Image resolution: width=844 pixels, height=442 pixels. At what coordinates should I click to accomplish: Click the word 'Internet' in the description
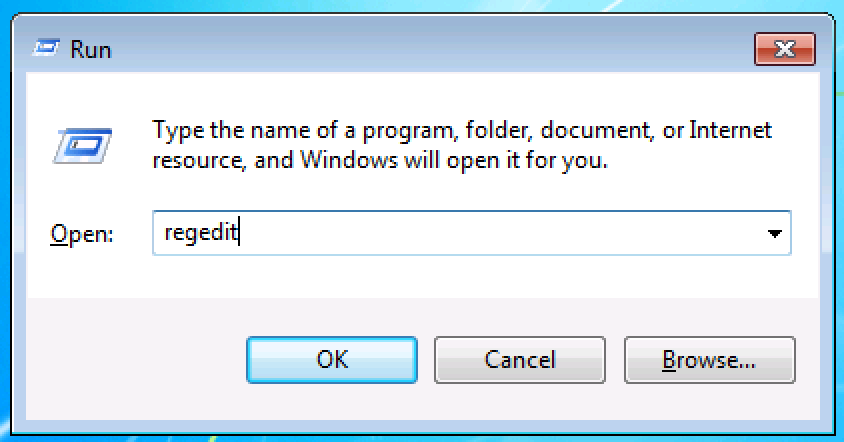[x=730, y=130]
